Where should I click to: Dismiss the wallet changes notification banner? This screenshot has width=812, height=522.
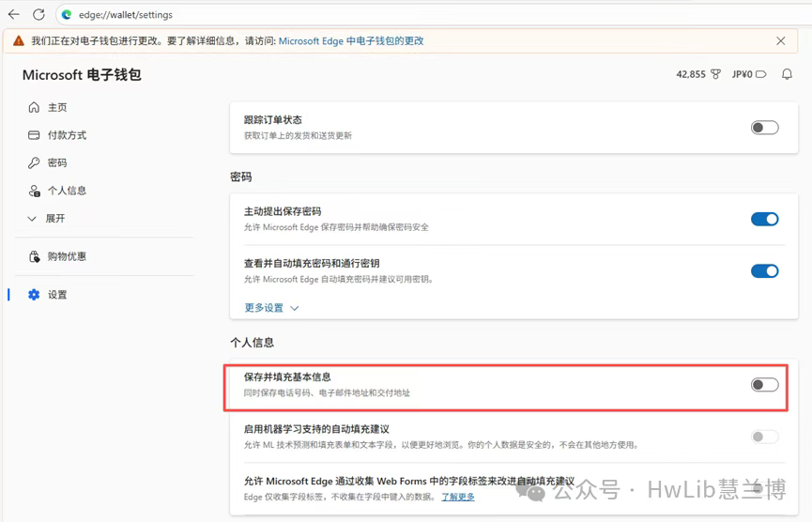[781, 41]
